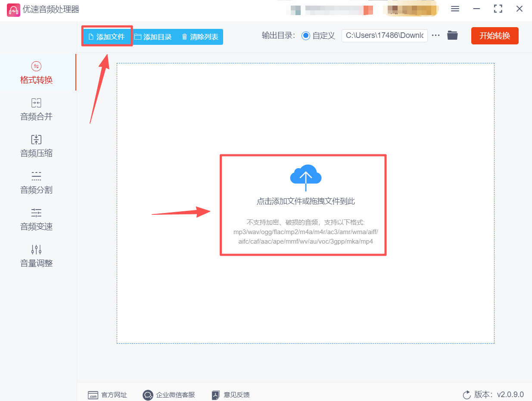Image resolution: width=532 pixels, height=401 pixels.
Task: Open the output folder icon
Action: coord(452,35)
